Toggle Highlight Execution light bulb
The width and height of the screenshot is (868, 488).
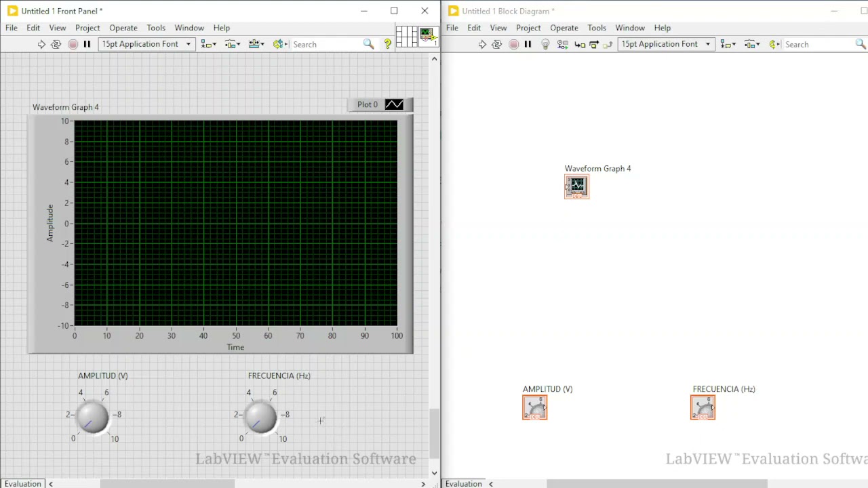[x=545, y=44]
